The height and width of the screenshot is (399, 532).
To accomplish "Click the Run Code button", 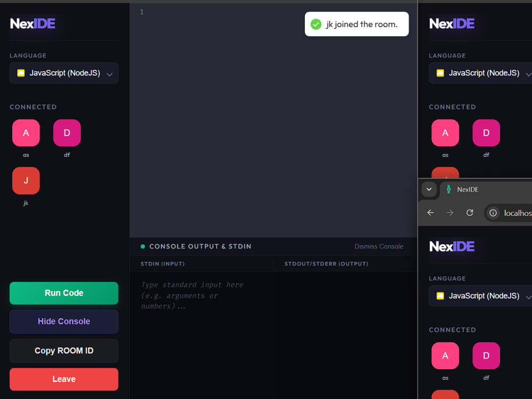I will (x=64, y=293).
